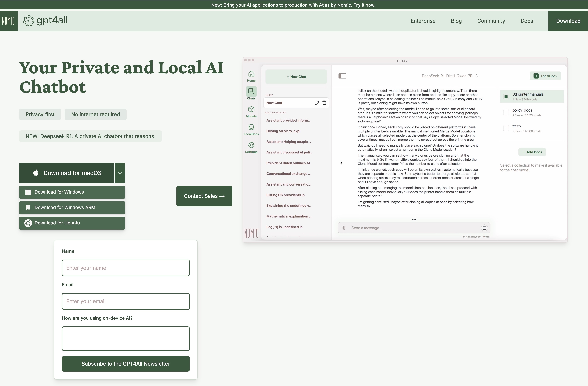
Task: Click the on-device AI usage textarea
Action: click(126, 339)
